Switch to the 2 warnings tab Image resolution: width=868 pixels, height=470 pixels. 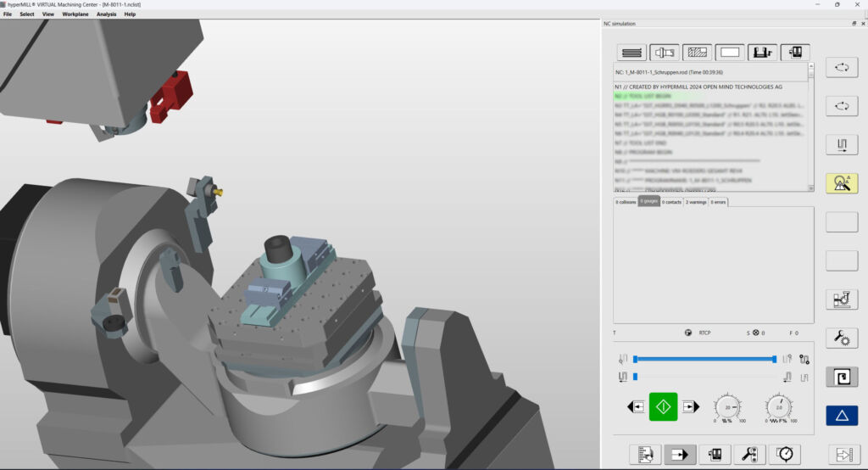(696, 202)
